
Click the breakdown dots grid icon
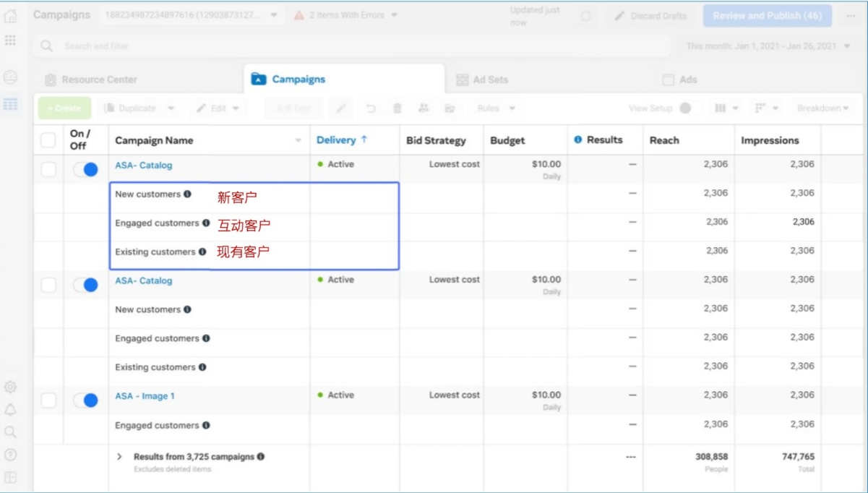click(760, 108)
